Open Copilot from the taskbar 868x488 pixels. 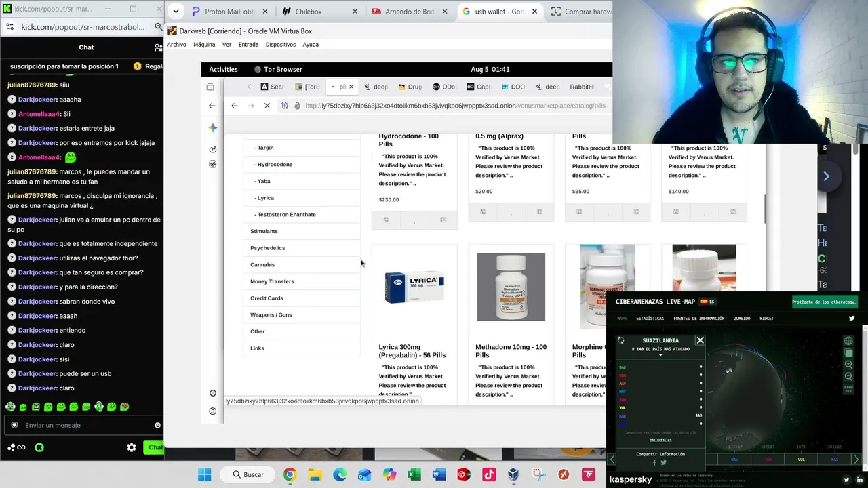(x=389, y=474)
